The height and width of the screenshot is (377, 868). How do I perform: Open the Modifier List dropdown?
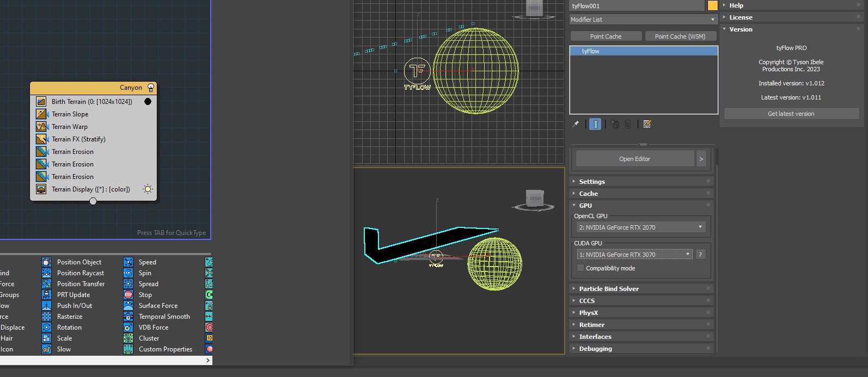click(644, 20)
